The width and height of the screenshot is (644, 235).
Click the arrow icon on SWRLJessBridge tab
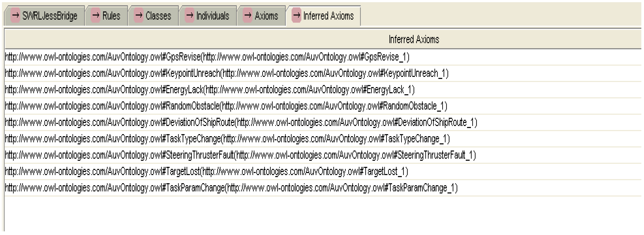(16, 16)
